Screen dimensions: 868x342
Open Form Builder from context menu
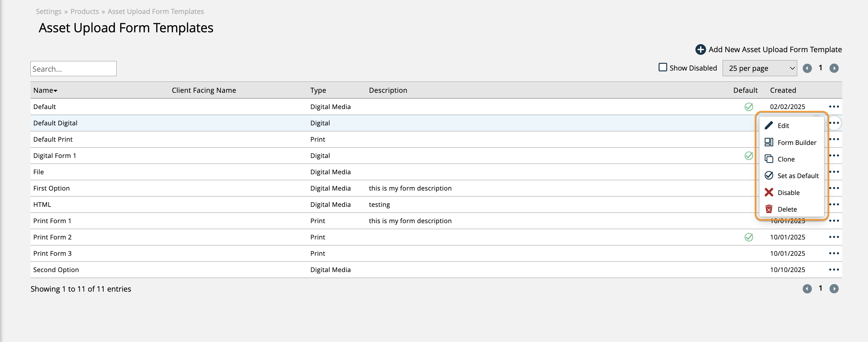pos(797,142)
